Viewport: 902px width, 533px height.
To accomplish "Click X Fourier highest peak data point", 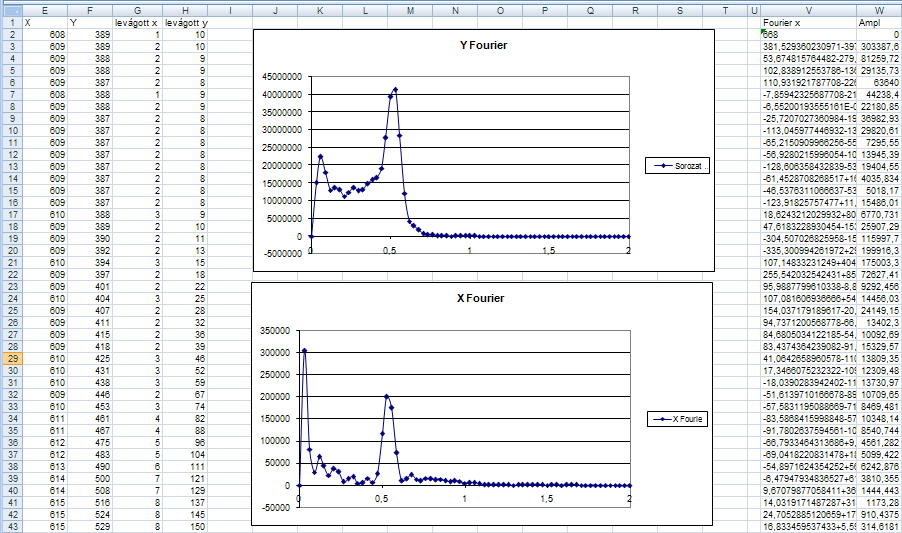I will (x=305, y=350).
